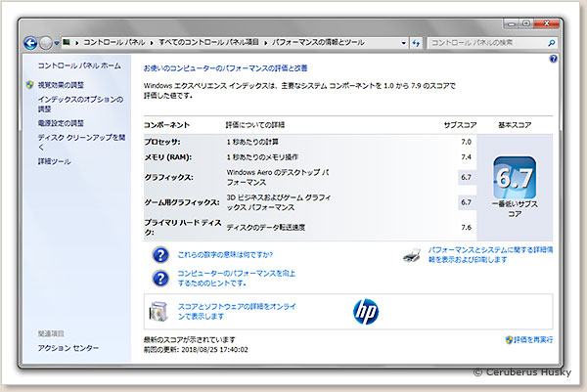Image resolution: width=587 pixels, height=392 pixels.
Task: Open 電源設定の調整 link
Action: pyautogui.click(x=61, y=123)
